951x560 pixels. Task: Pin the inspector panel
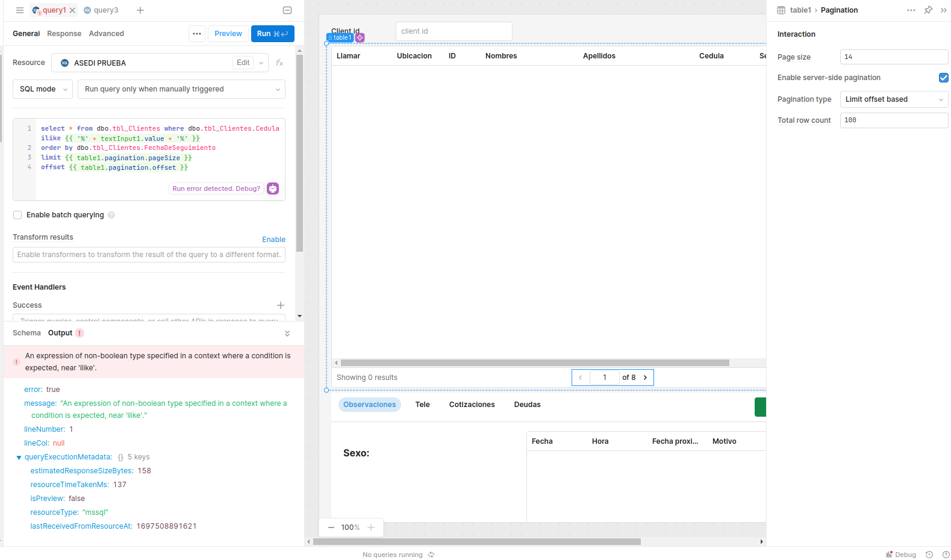[928, 10]
